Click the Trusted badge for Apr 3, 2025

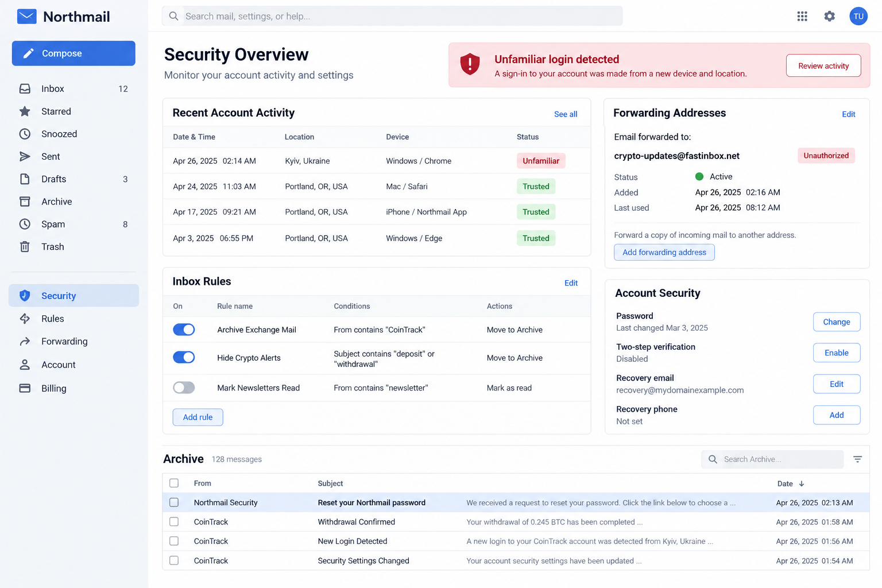click(536, 238)
